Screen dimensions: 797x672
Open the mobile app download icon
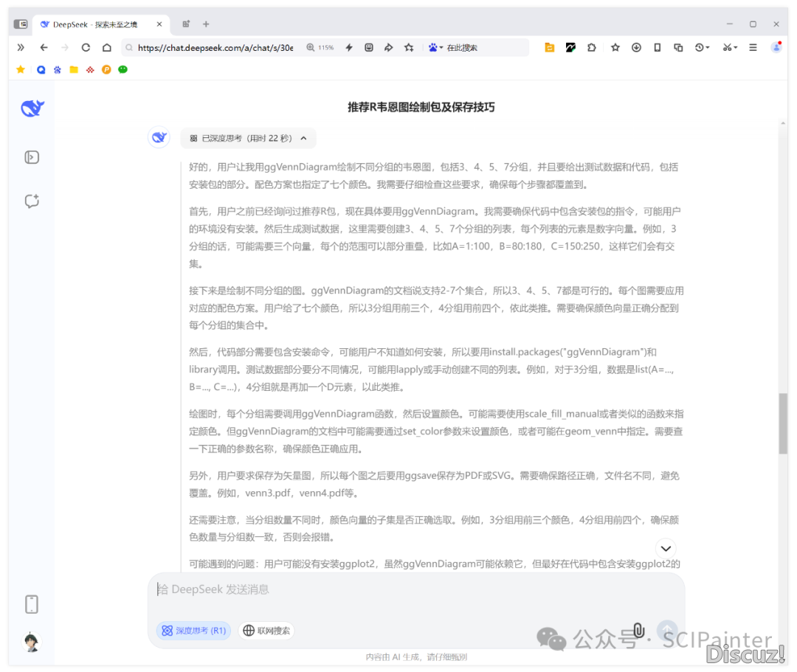pos(32,604)
